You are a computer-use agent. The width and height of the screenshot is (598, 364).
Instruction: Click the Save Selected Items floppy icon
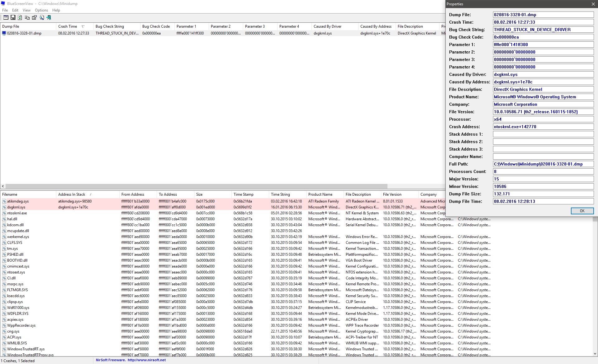tap(13, 18)
